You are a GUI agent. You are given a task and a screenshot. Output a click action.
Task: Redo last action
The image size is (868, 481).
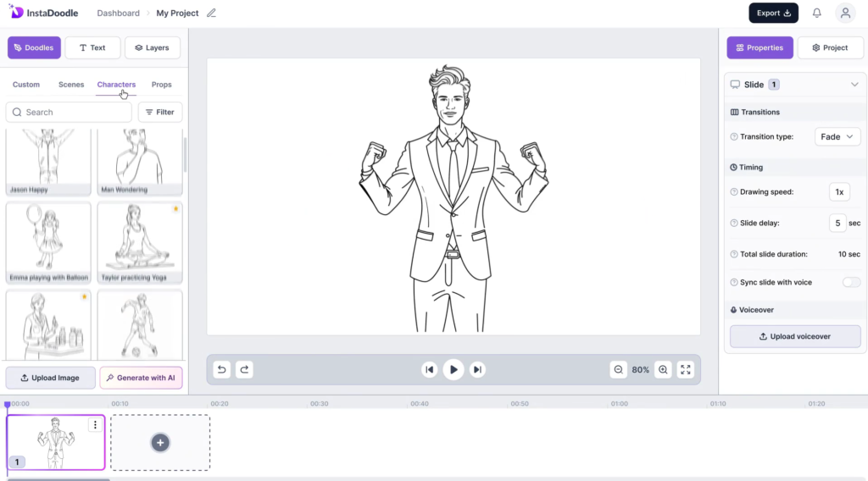tap(244, 369)
